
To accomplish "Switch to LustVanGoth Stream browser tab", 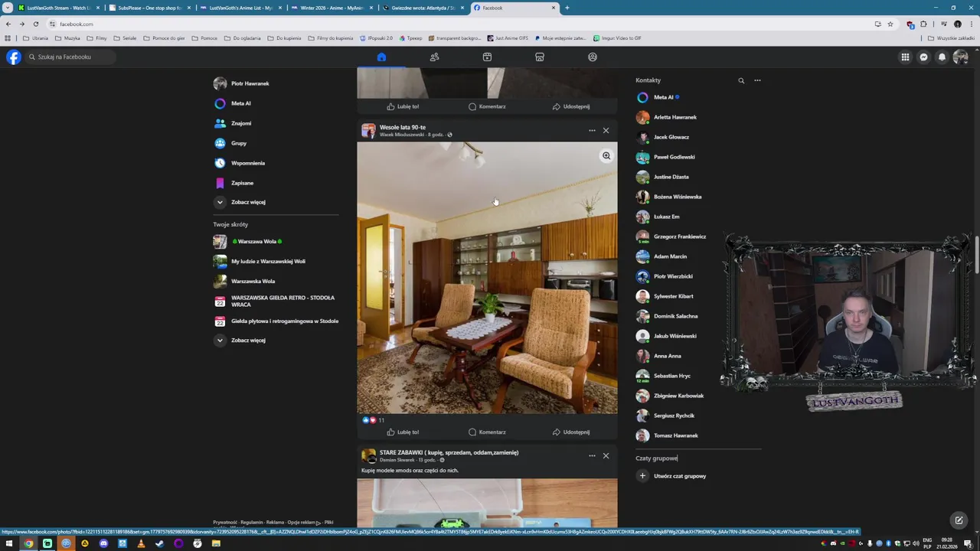I will (58, 8).
